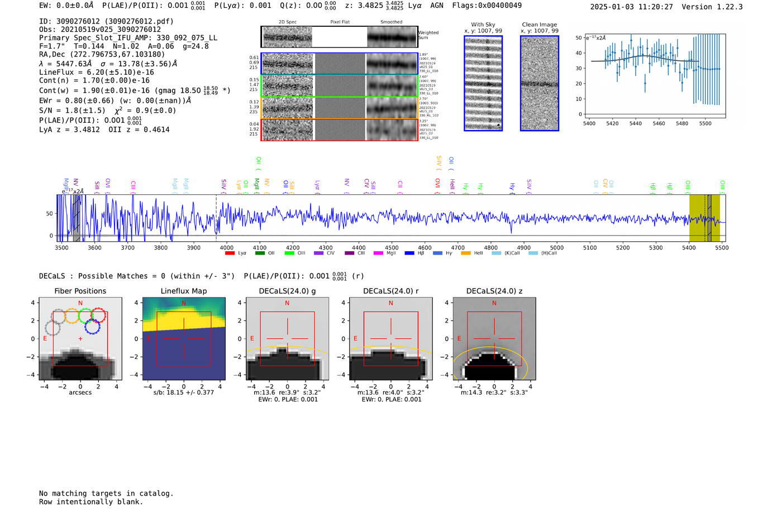Select the DECaLS g band image
The height and width of the screenshot is (532, 782).
287,339
